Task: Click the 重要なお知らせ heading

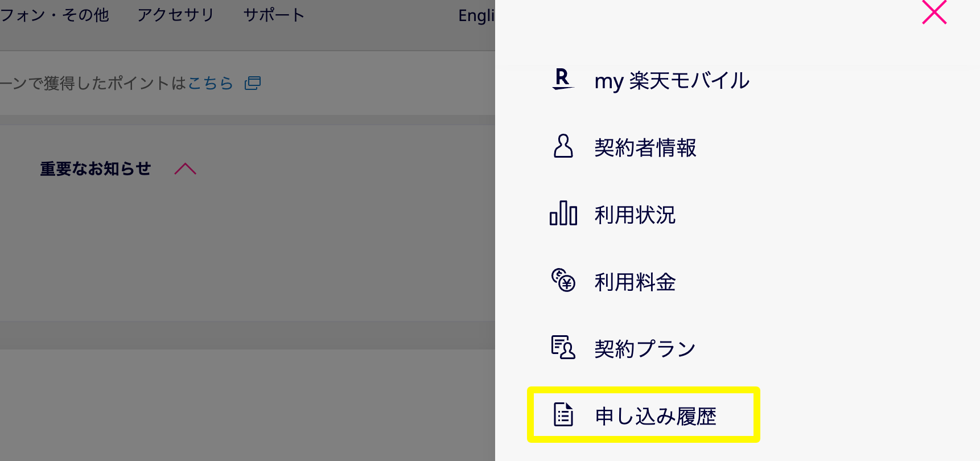Action: (95, 168)
